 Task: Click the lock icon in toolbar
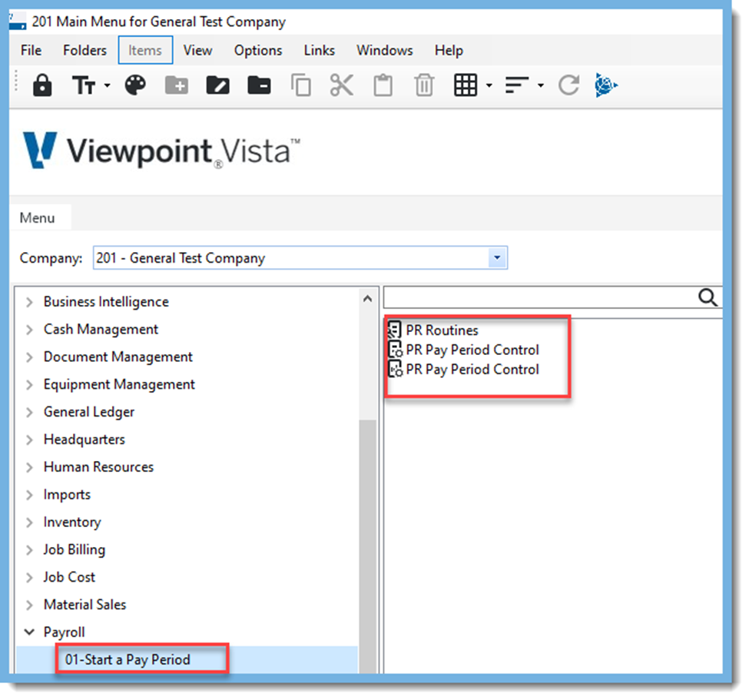(x=42, y=86)
